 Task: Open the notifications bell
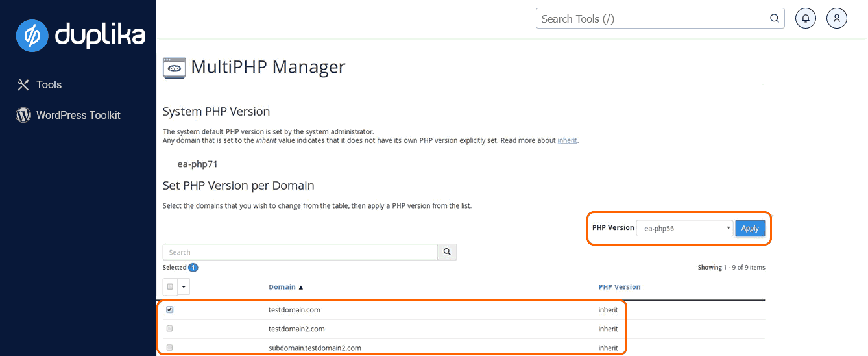click(806, 18)
